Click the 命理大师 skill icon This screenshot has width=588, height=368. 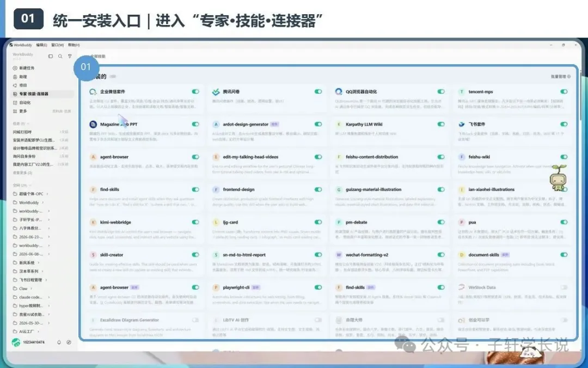[339, 320]
